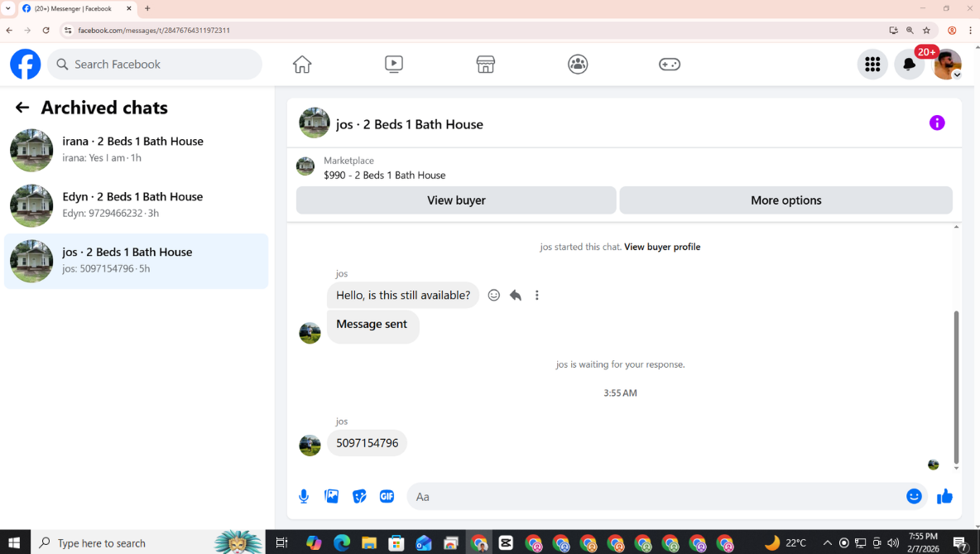Send a thumbs-up like
Viewport: 980px width, 554px height.
pos(944,497)
